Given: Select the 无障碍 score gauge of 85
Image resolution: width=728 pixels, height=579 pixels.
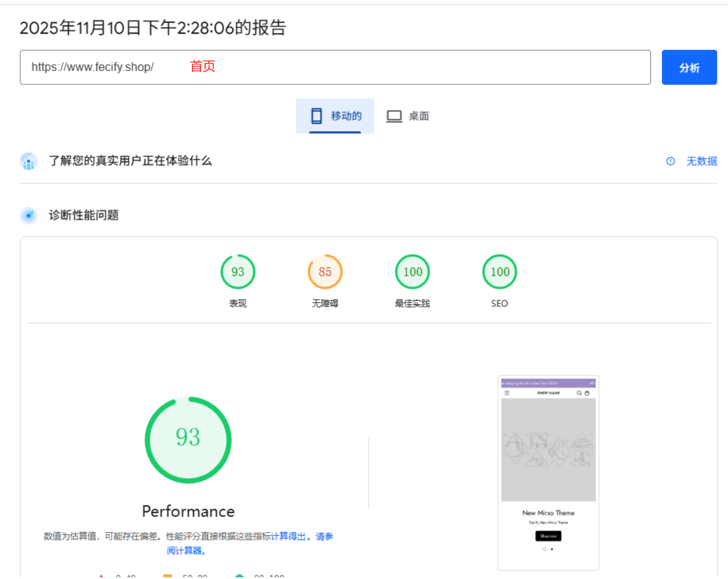Looking at the screenshot, I should pyautogui.click(x=325, y=272).
